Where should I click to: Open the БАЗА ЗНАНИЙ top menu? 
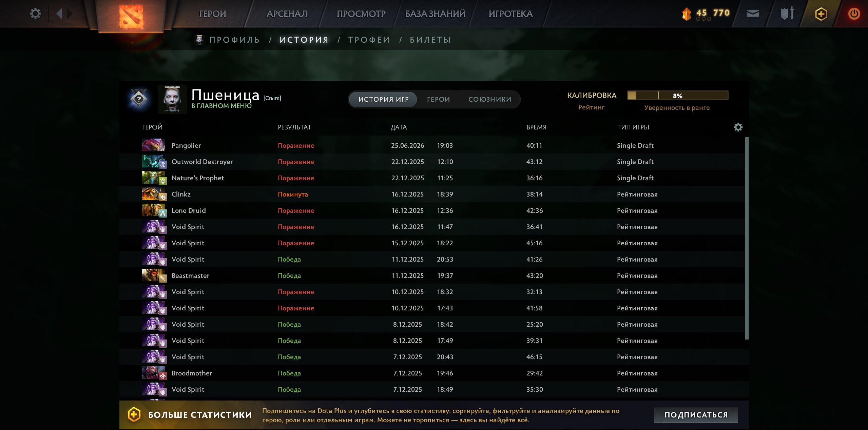435,14
